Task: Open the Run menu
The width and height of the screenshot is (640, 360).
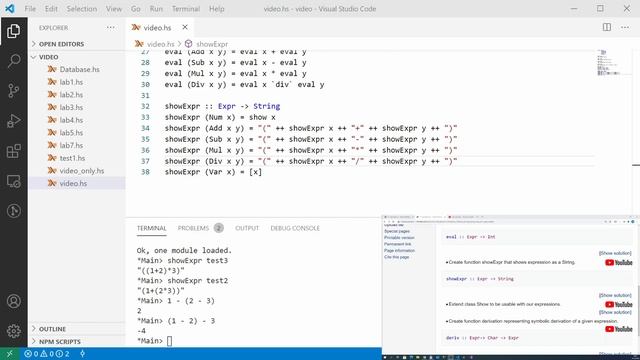Action: pyautogui.click(x=156, y=9)
